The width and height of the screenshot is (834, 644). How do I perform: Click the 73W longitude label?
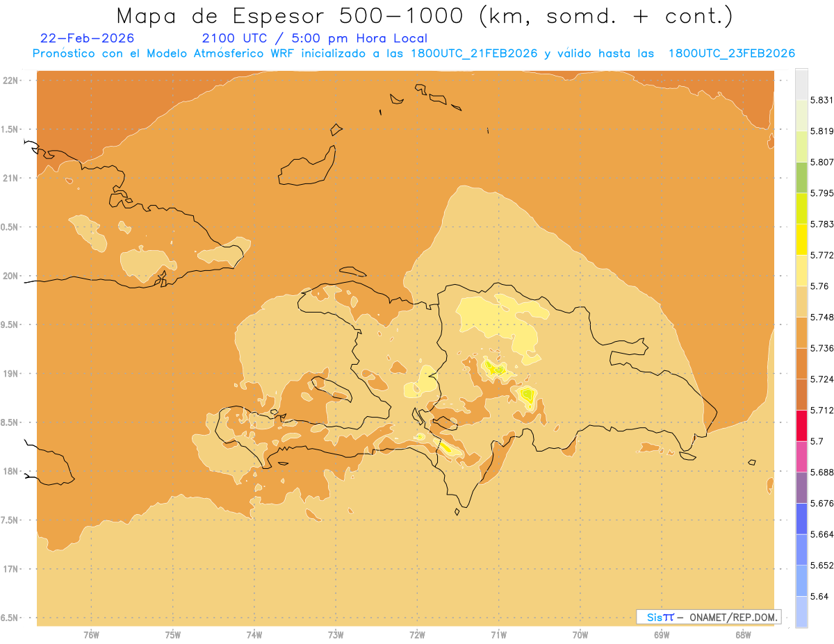coord(336,635)
